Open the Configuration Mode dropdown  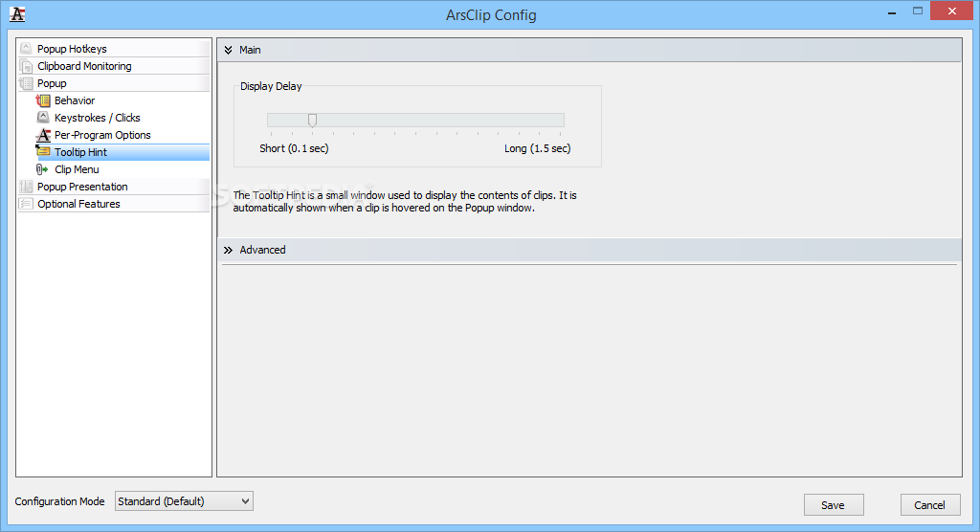(x=184, y=501)
